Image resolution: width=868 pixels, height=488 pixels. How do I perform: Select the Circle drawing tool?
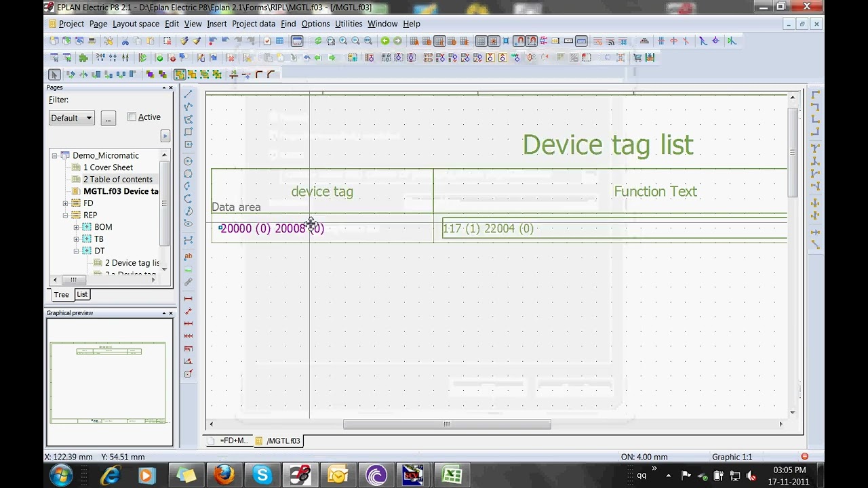(189, 161)
